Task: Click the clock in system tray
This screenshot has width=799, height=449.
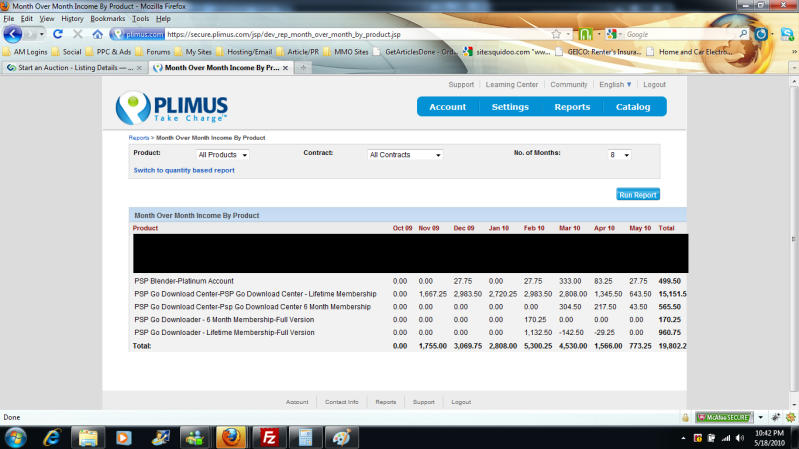Action: pyautogui.click(x=769, y=438)
